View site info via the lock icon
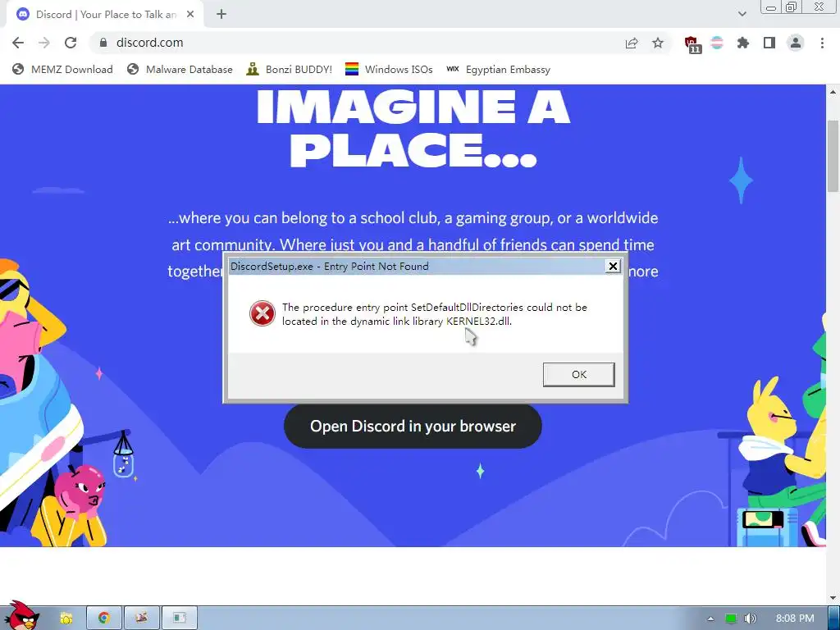The height and width of the screenshot is (630, 840). point(103,43)
